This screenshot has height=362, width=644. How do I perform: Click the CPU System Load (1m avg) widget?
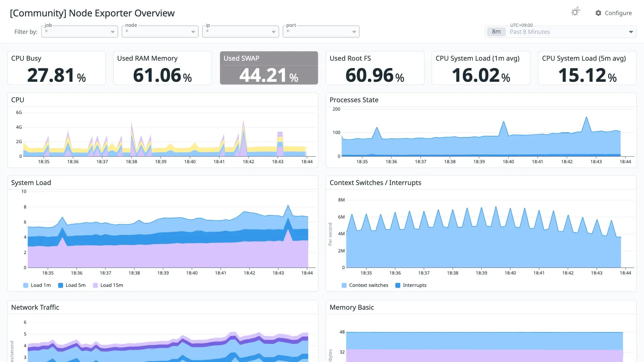(481, 68)
